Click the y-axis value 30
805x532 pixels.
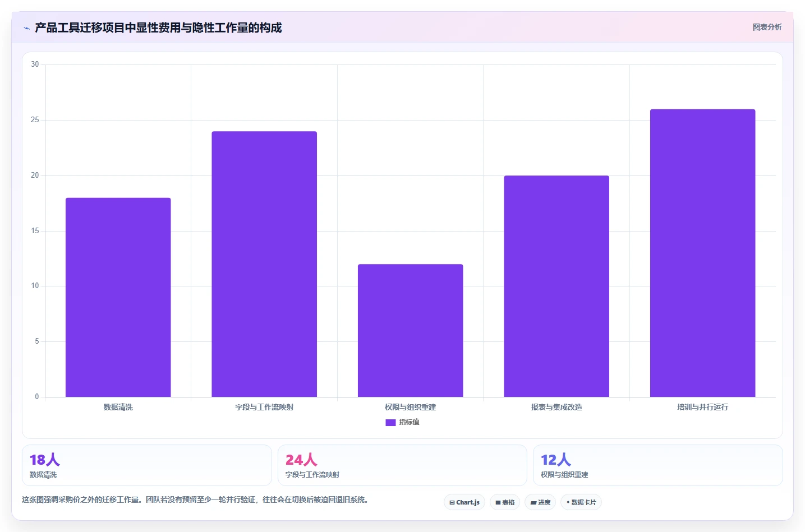tap(35, 64)
